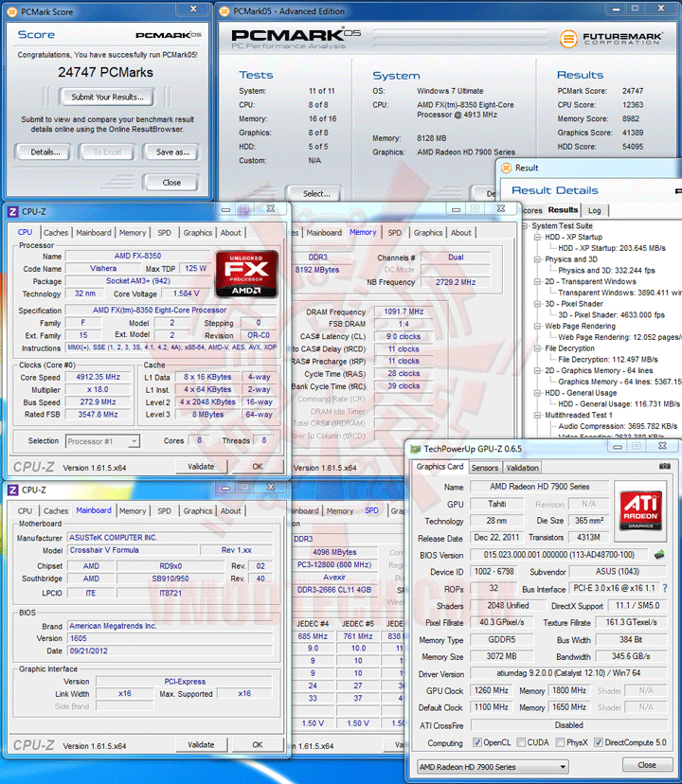The height and width of the screenshot is (784, 682).
Task: Select the Graphics Card tab in GPU-Z
Action: 440,467
